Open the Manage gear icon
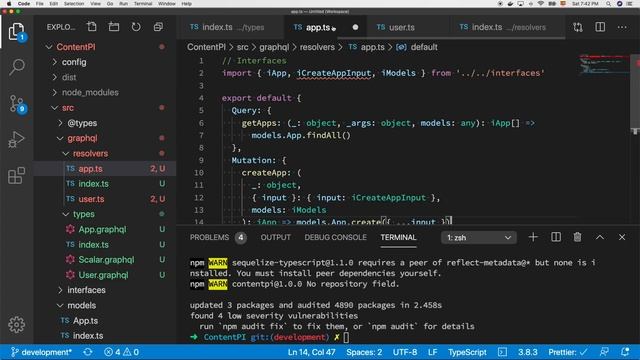The width and height of the screenshot is (640, 360). pyautogui.click(x=16, y=324)
